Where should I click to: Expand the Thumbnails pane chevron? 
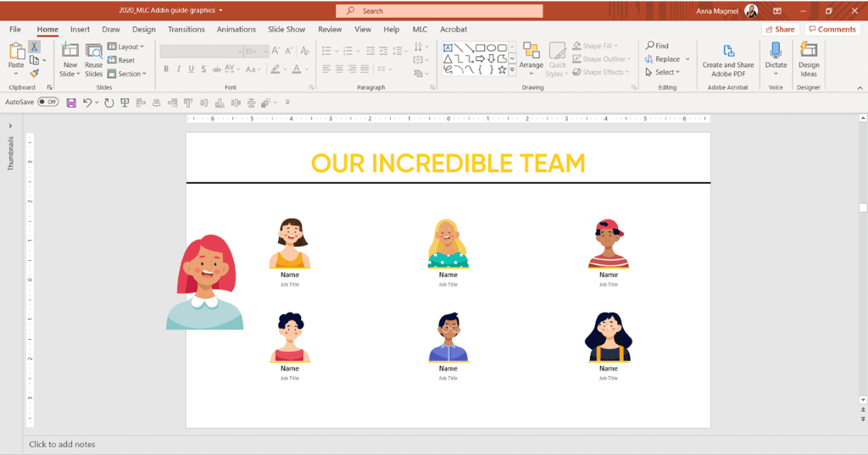(10, 126)
